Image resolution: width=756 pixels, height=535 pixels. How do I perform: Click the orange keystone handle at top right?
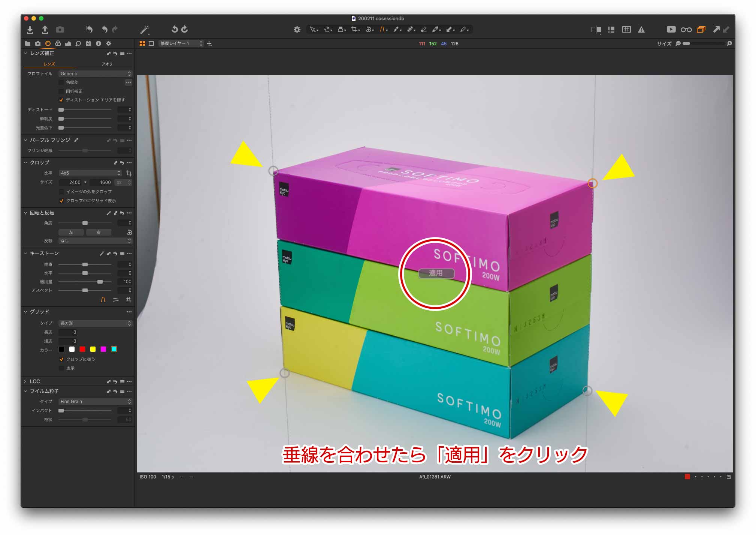point(593,184)
